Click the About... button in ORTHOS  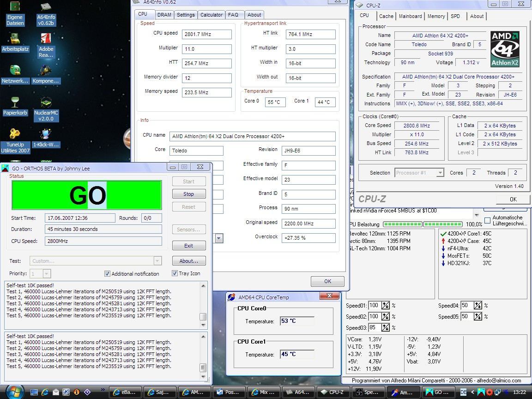(188, 260)
